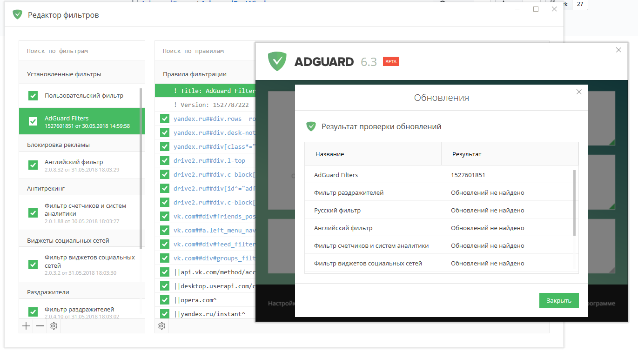The image size is (638, 364).
Task: Click the vk.com##div#feed_filter rule text
Action: [215, 244]
